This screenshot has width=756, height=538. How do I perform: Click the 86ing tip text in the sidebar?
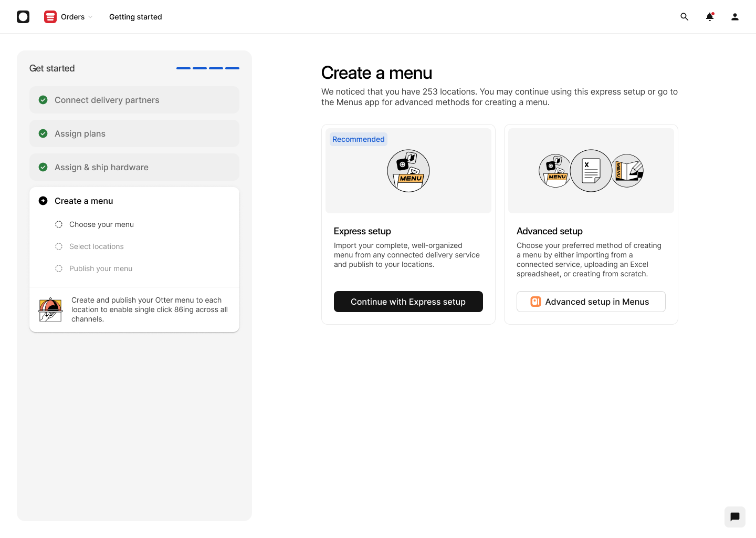[x=150, y=309]
